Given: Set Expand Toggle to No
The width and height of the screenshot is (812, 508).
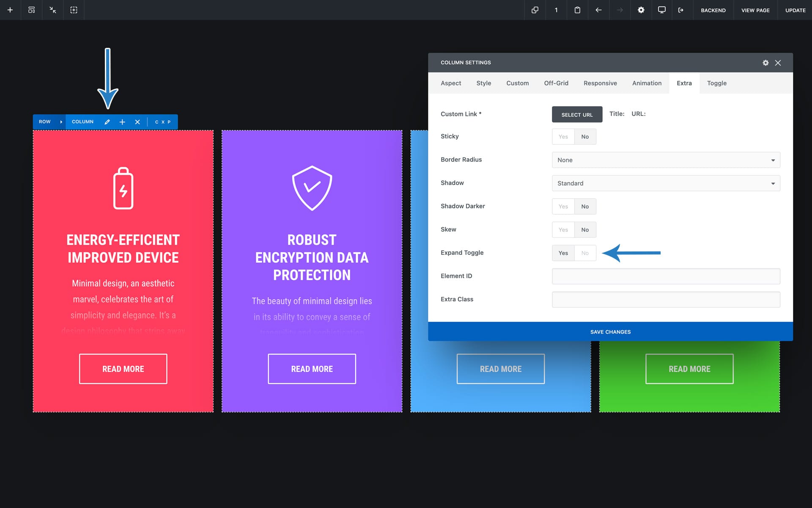Looking at the screenshot, I should click(585, 253).
